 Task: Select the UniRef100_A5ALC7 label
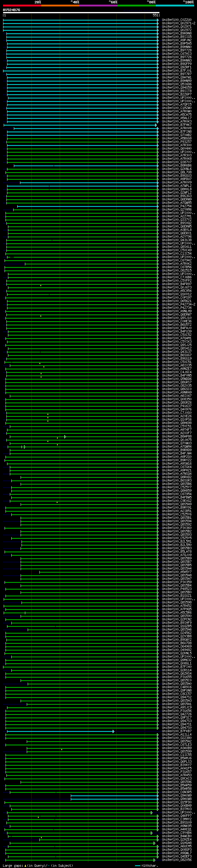pyautogui.click(x=176, y=118)
